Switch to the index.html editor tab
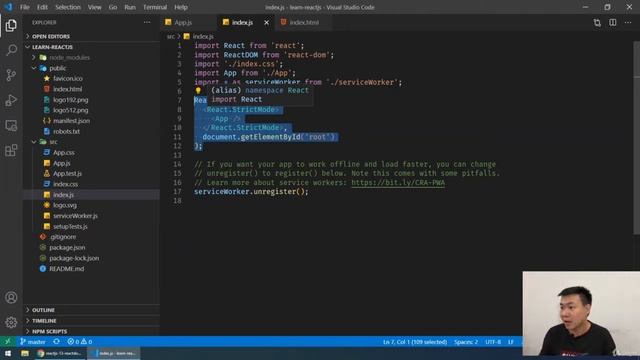Image resolution: width=640 pixels, height=360 pixels. [304, 22]
